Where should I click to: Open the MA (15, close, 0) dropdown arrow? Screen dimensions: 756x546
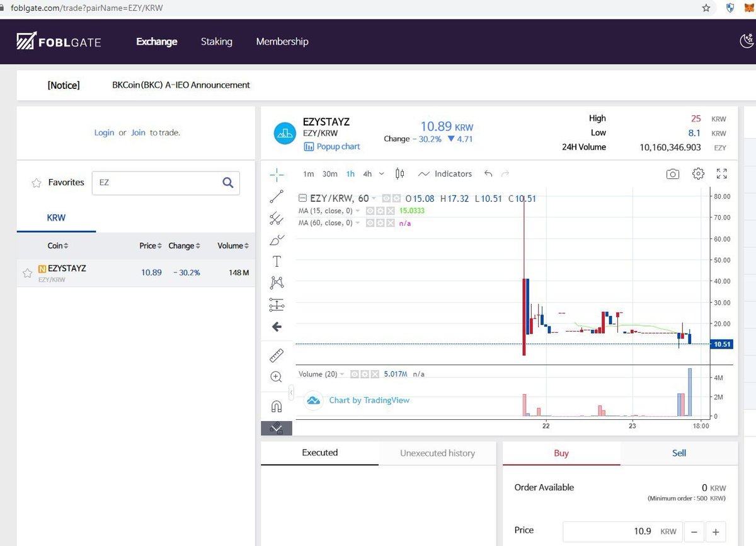(x=358, y=211)
